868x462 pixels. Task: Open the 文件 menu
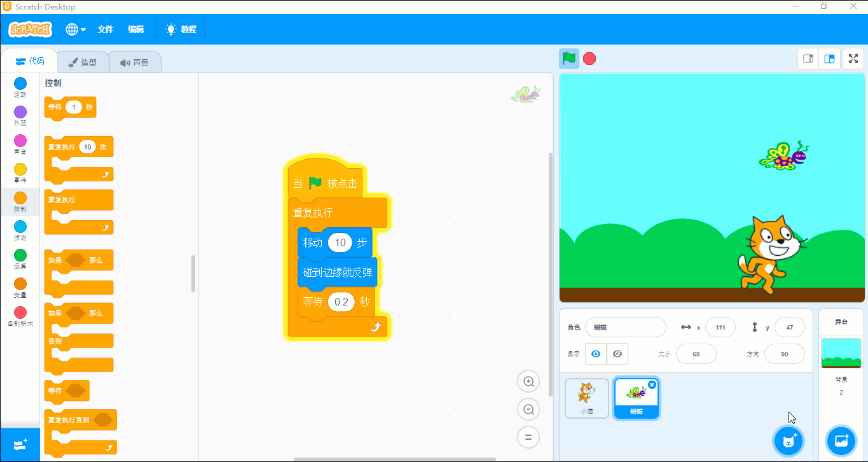pos(106,29)
